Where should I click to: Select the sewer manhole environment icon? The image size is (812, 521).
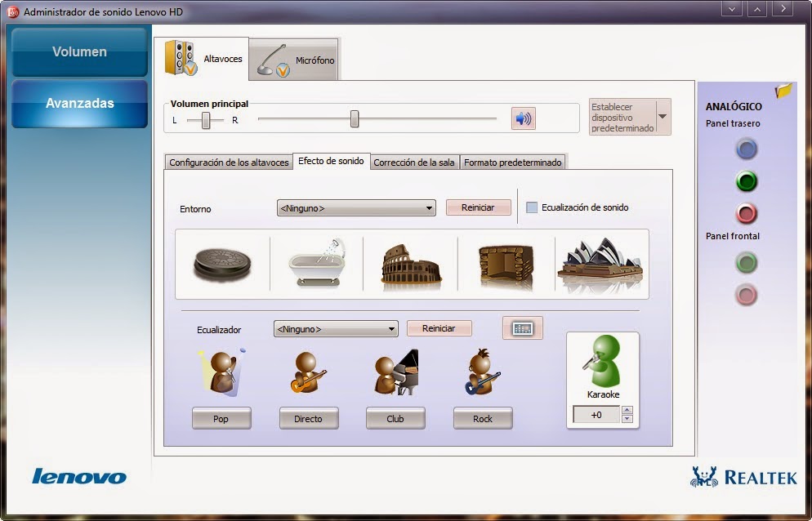[222, 265]
